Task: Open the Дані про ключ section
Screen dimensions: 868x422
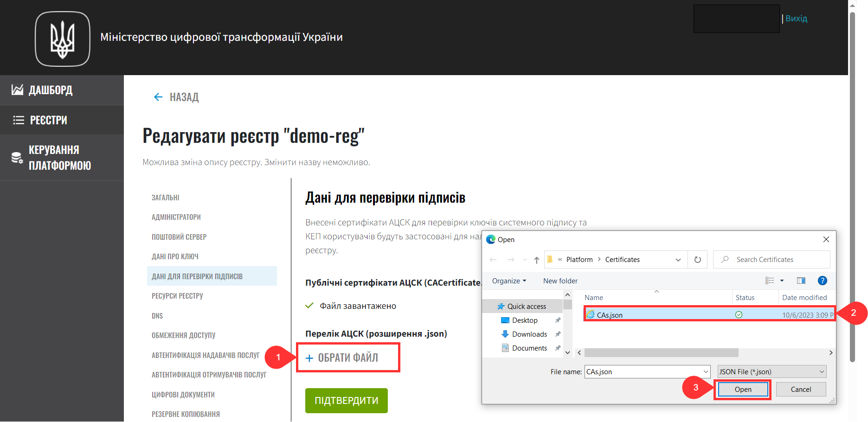Action: point(175,256)
